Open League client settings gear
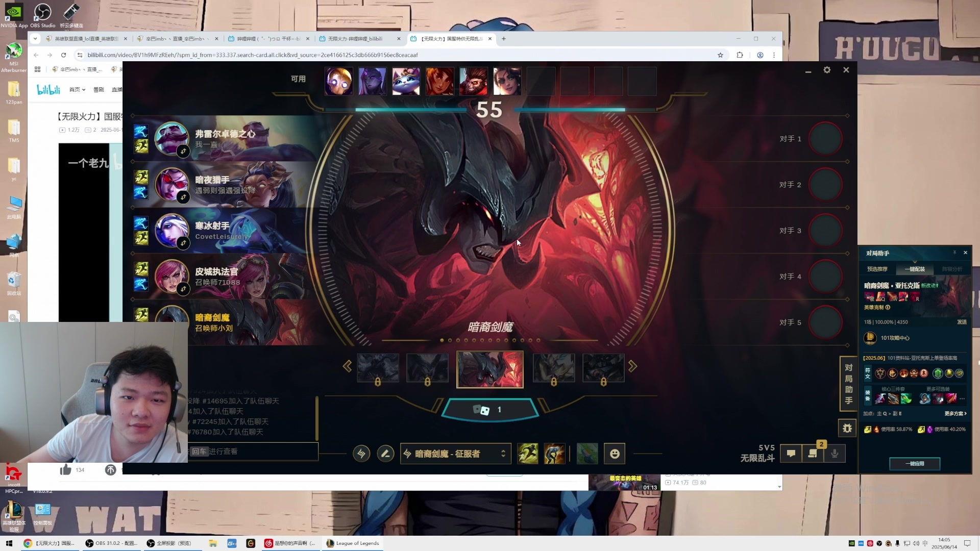This screenshot has height=551, width=980. [827, 70]
